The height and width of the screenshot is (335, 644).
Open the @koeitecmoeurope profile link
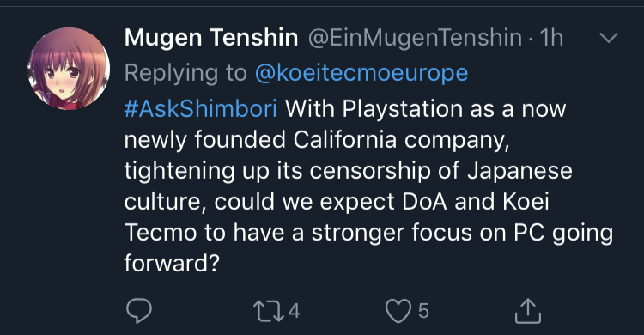361,74
